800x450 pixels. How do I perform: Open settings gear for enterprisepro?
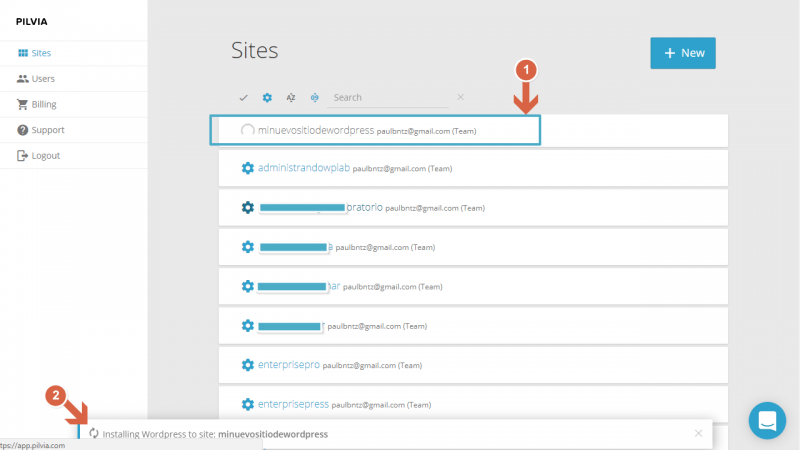247,365
